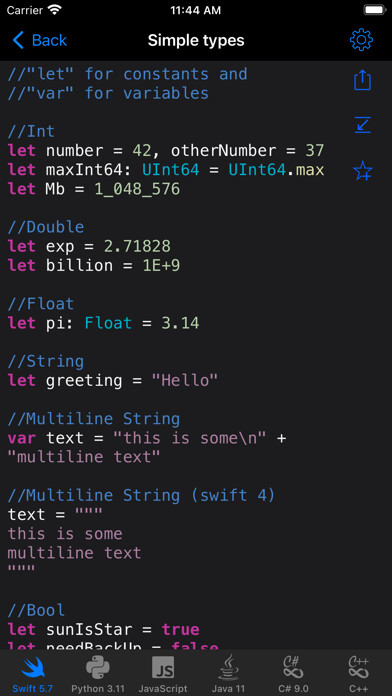Viewport: 392px width, 696px height.
Task: Tap the collapse arrow icon below share
Action: (363, 125)
